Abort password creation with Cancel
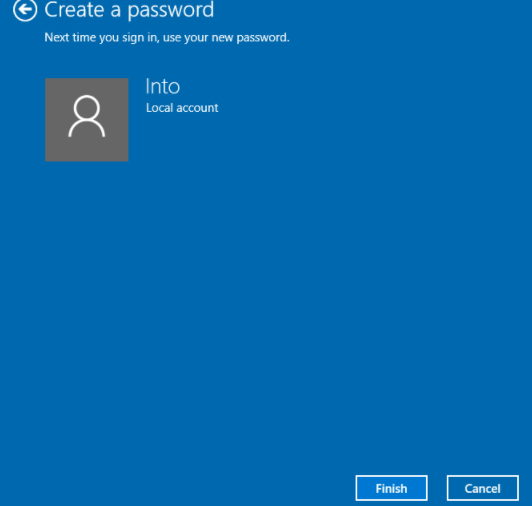Viewport: 532px width, 506px height. [482, 488]
